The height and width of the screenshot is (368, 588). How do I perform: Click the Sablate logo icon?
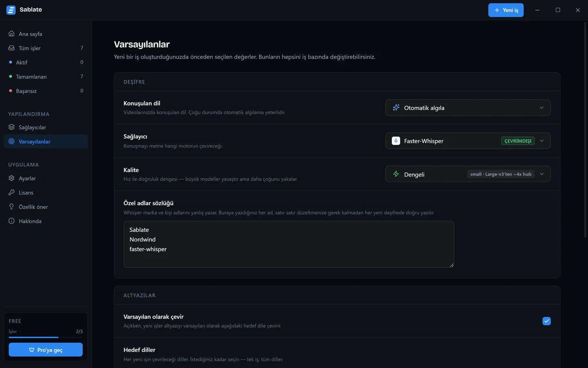click(11, 10)
